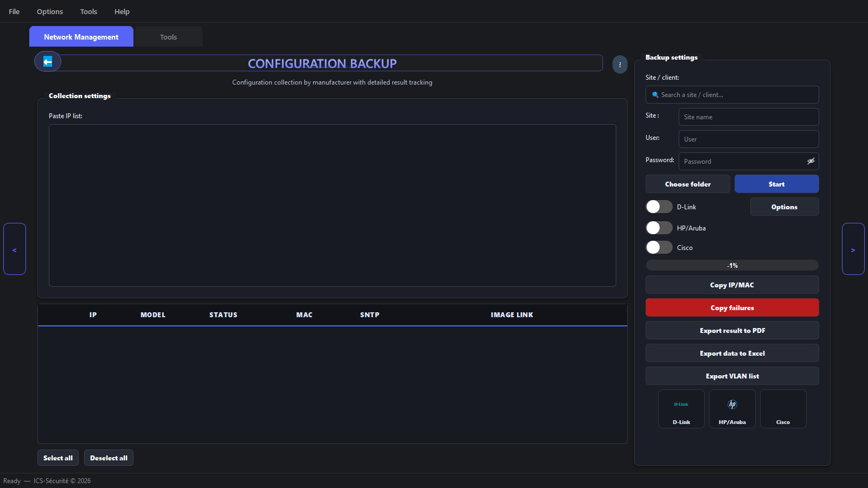This screenshot has width=868, height=488.
Task: Click the Start backup button
Action: pos(777,184)
